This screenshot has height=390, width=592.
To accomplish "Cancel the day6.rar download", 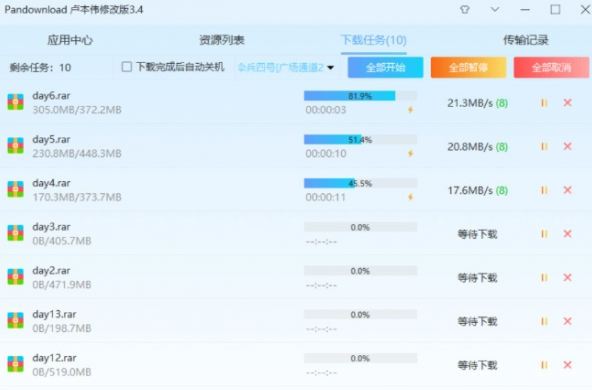I will click(x=567, y=103).
